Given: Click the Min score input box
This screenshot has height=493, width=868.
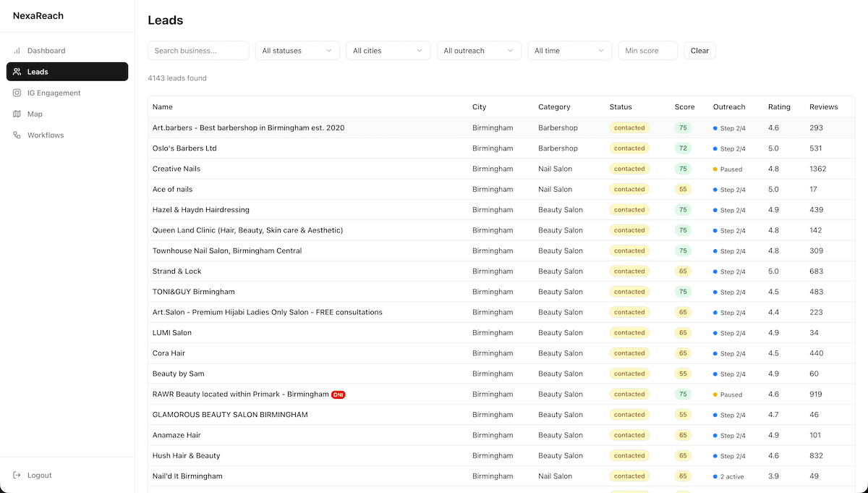Looking at the screenshot, I should [x=647, y=51].
